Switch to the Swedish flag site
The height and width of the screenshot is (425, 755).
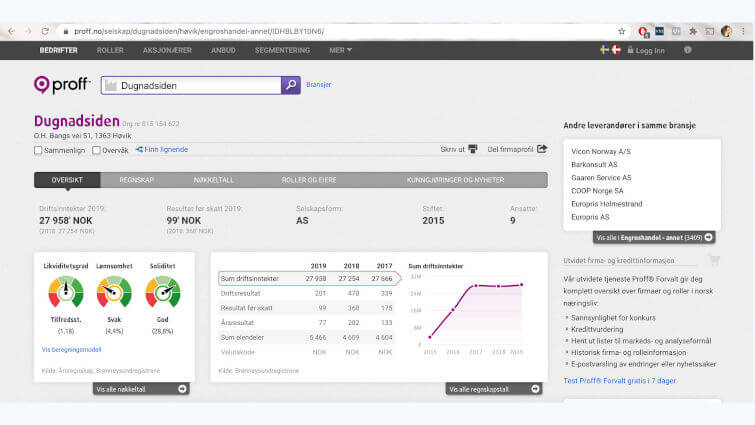click(x=604, y=50)
